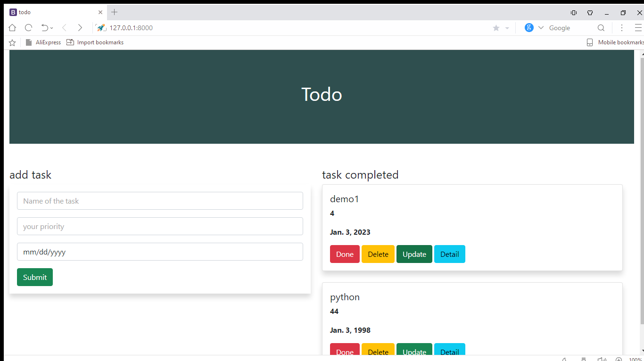This screenshot has width=644, height=361.
Task: Expand the dropdown beside the bookmark star
Action: click(x=508, y=28)
